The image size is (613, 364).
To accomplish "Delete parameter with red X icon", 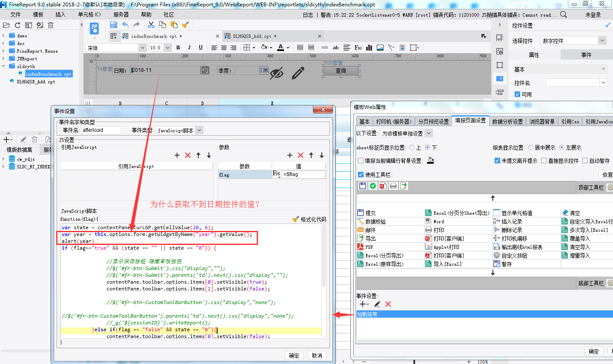I will tap(301, 155).
